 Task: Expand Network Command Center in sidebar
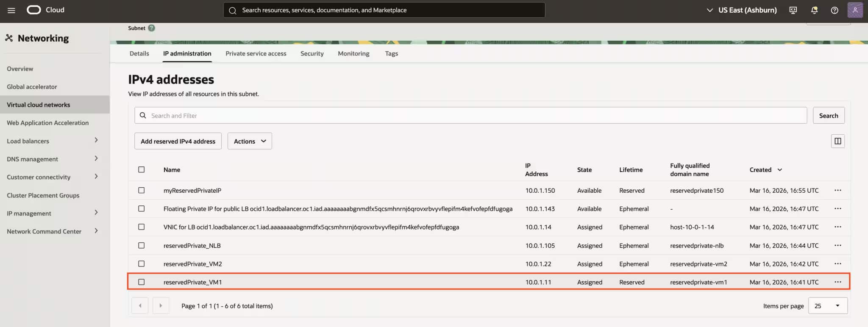click(96, 231)
